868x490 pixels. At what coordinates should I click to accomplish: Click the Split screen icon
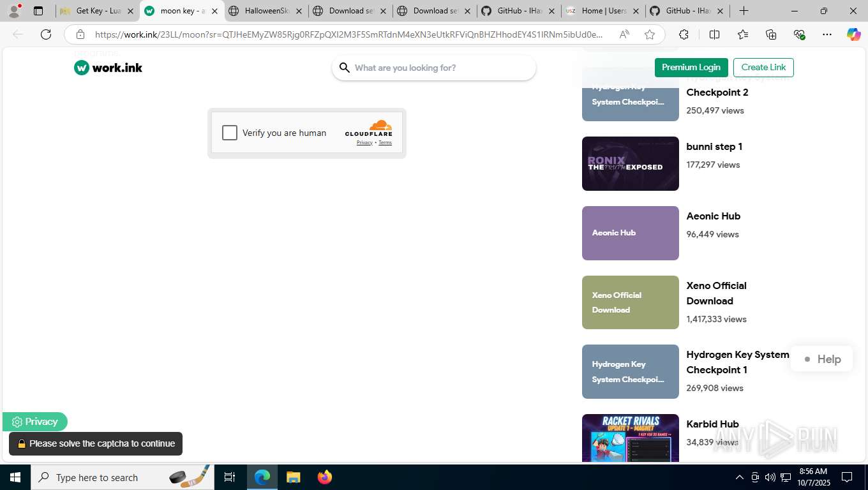715,34
